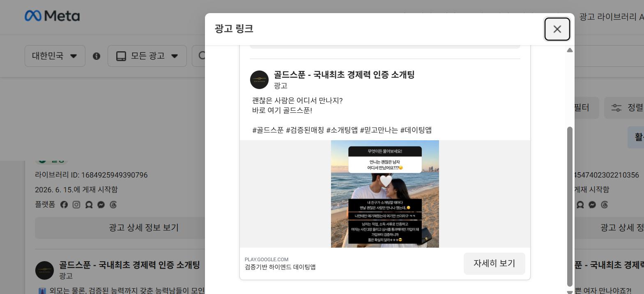Screen dimensions: 644x294
Task: Click the Meta logo
Action: tap(52, 16)
